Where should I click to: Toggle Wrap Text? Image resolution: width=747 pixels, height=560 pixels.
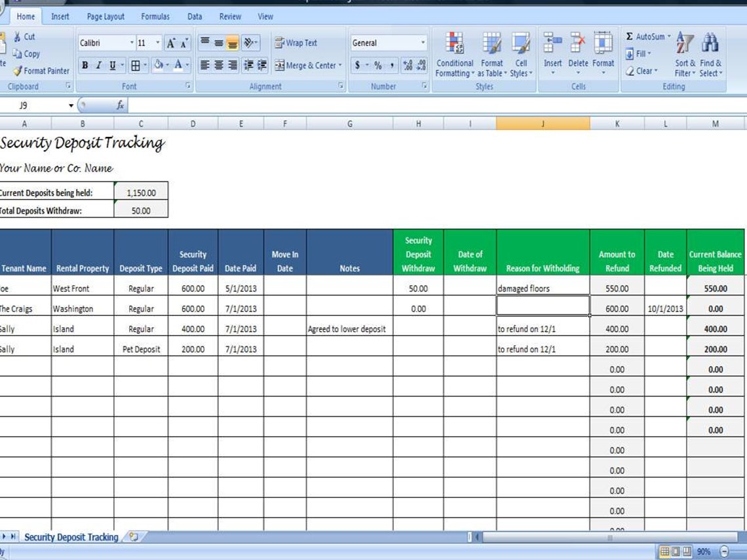296,43
